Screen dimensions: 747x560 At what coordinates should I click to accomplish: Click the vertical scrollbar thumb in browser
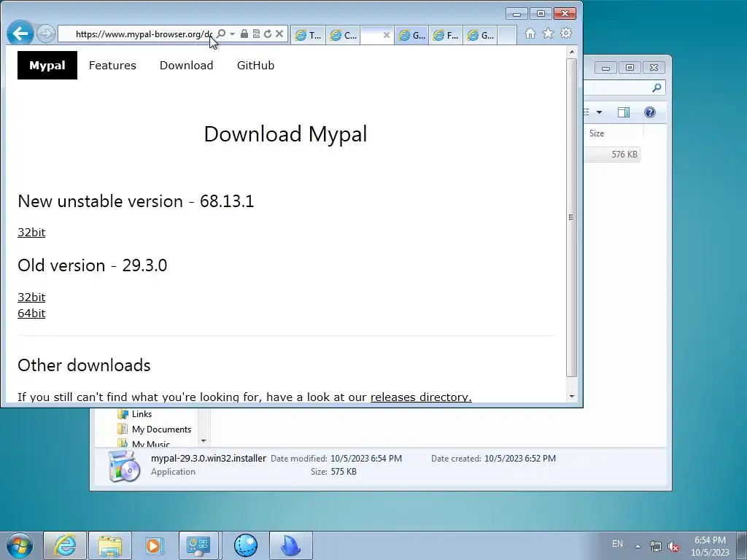572,217
